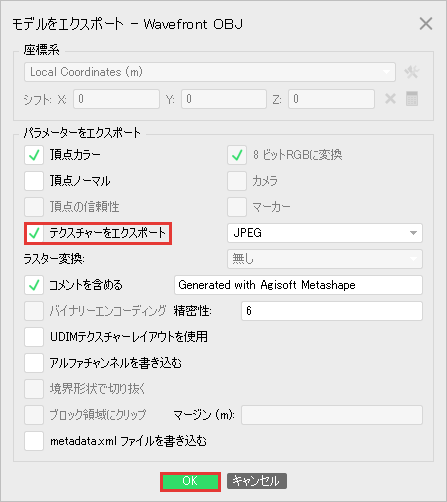Toggle the 頂点カラー checkbox
The image size is (447, 502).
point(34,155)
